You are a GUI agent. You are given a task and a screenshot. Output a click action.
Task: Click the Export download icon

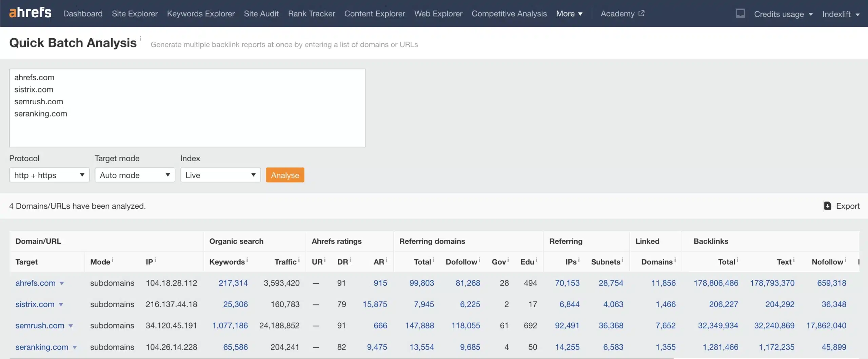pos(827,206)
